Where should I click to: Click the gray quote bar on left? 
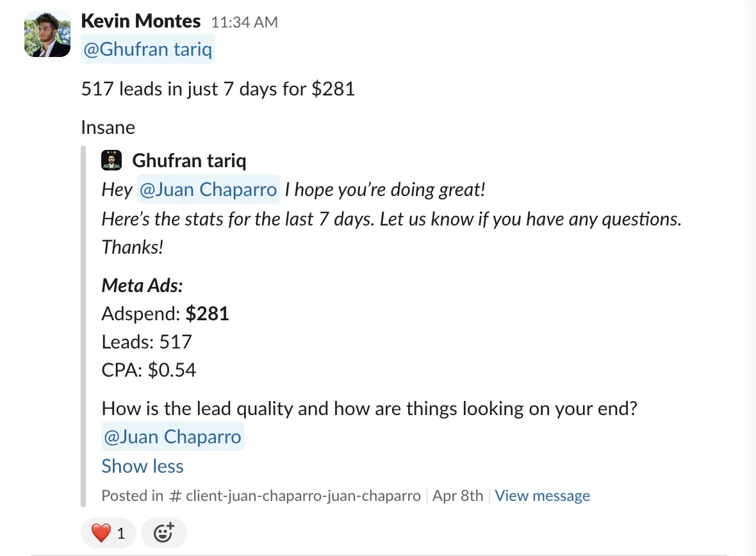click(83, 327)
